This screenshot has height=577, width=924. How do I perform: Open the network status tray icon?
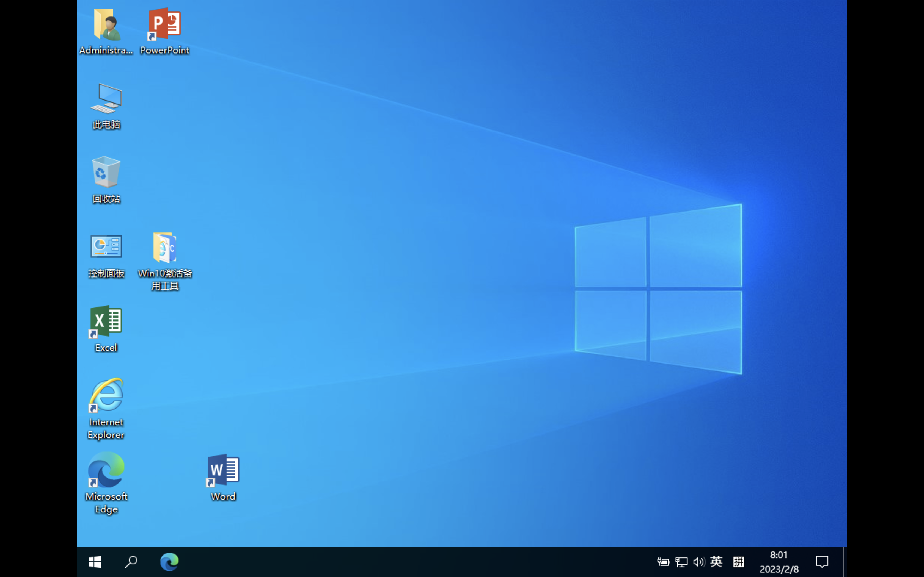pyautogui.click(x=681, y=562)
